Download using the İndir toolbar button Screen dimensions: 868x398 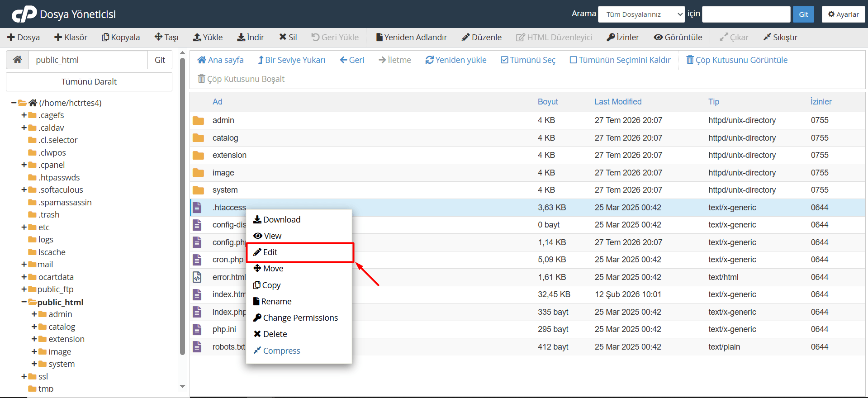(x=251, y=37)
